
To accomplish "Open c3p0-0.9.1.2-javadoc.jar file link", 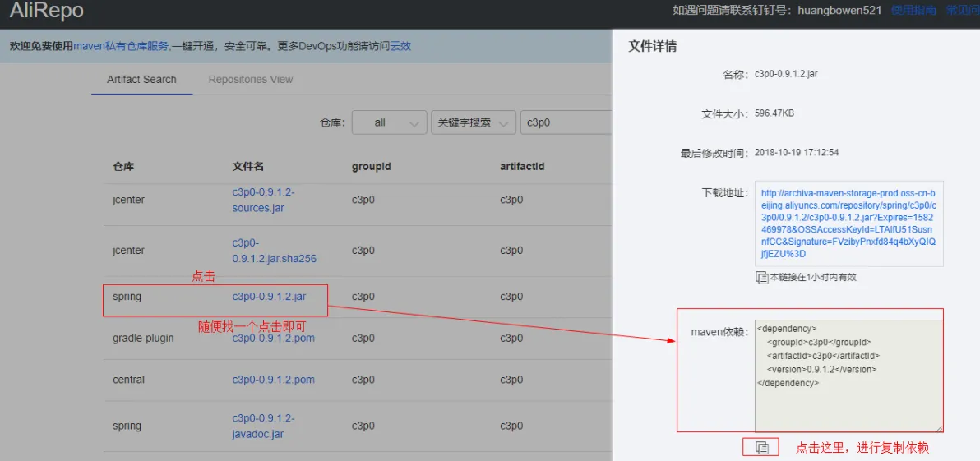I will pos(263,426).
